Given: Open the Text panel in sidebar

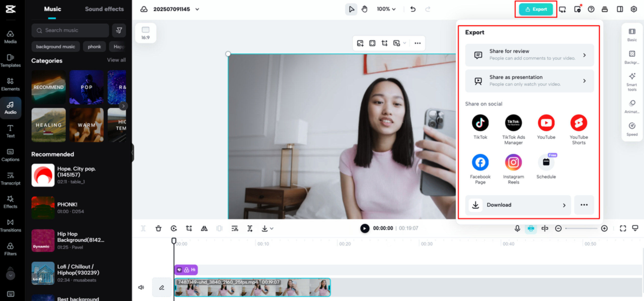Looking at the screenshot, I should 10,131.
